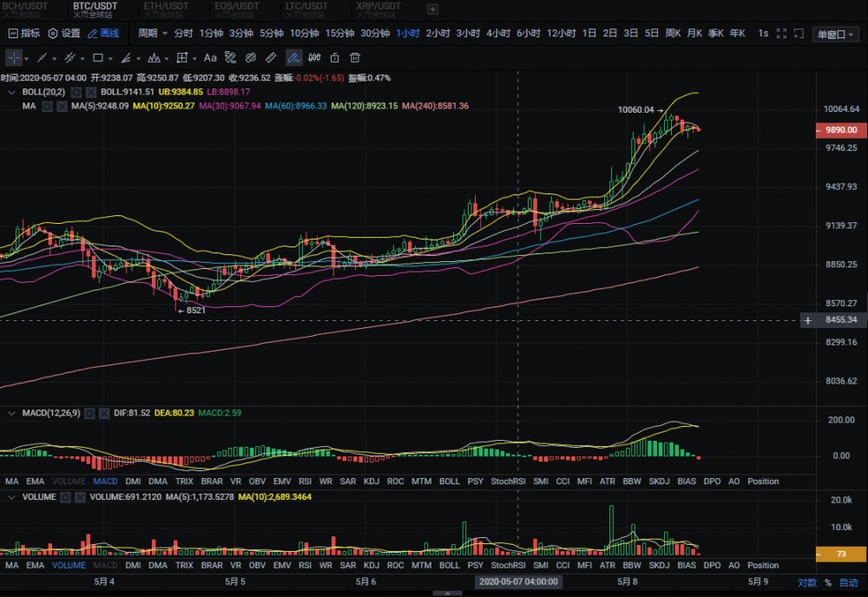Switch to 15分钟 timeframe
868x597 pixels.
(x=339, y=34)
